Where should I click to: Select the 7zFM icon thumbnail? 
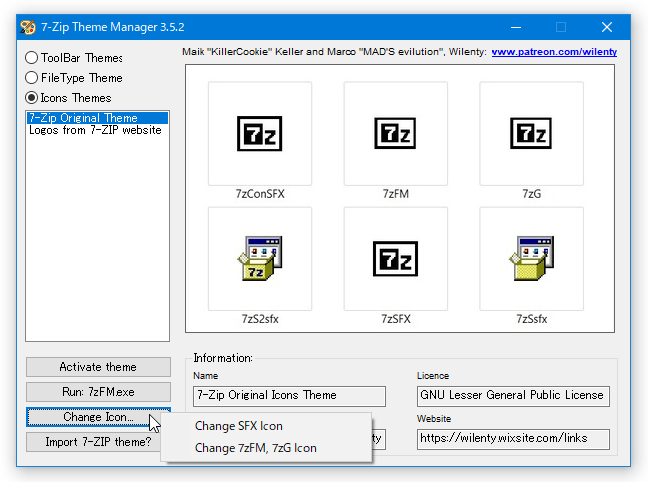pyautogui.click(x=395, y=134)
